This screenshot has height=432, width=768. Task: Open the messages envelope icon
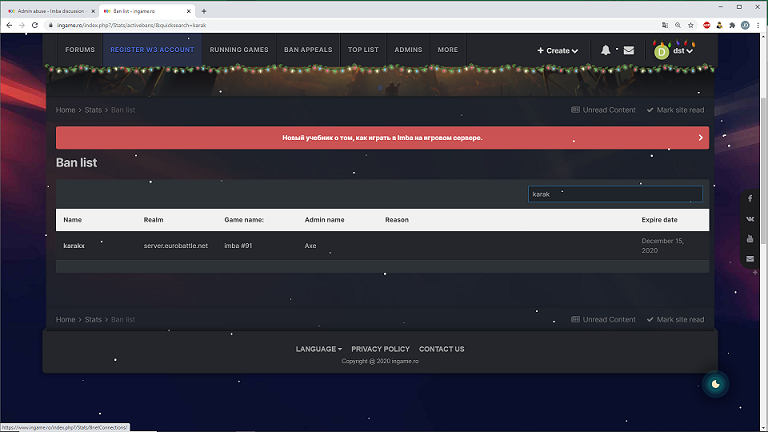(x=629, y=50)
